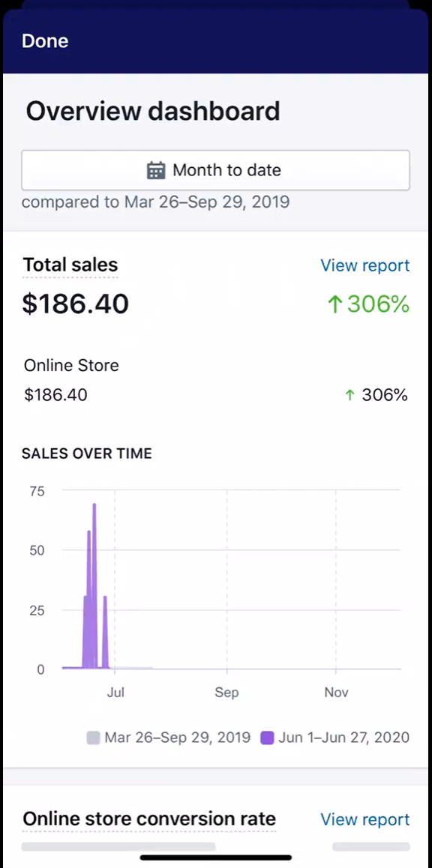Open View report for Online store conversion rate
This screenshot has width=432, height=868.
pos(365,819)
